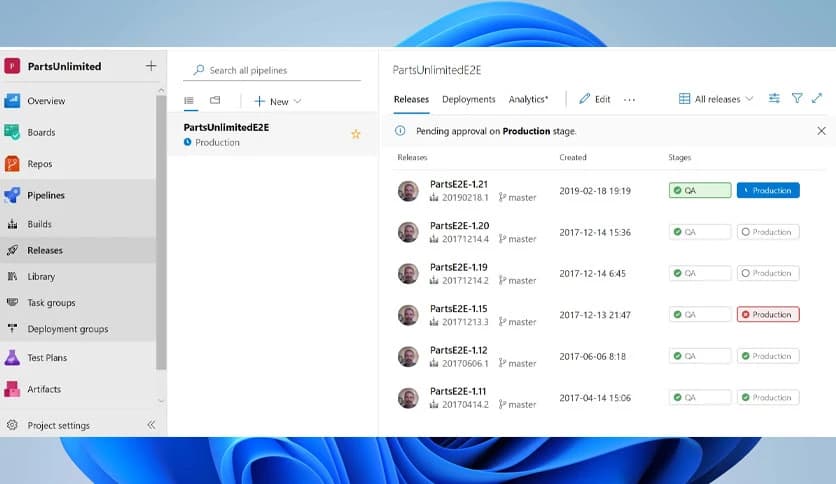Click Edit pipeline button
The width and height of the screenshot is (836, 484).
point(594,99)
